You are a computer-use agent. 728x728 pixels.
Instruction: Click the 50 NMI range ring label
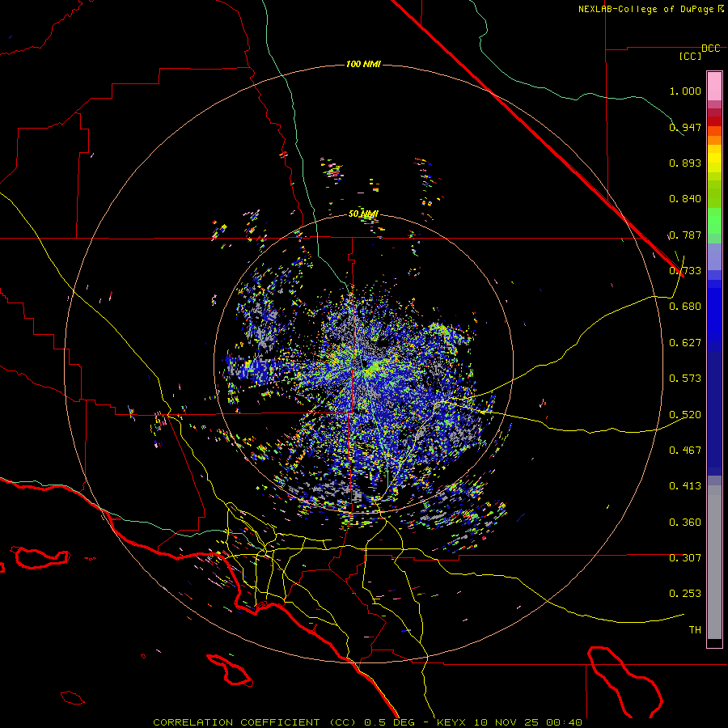pyautogui.click(x=363, y=214)
